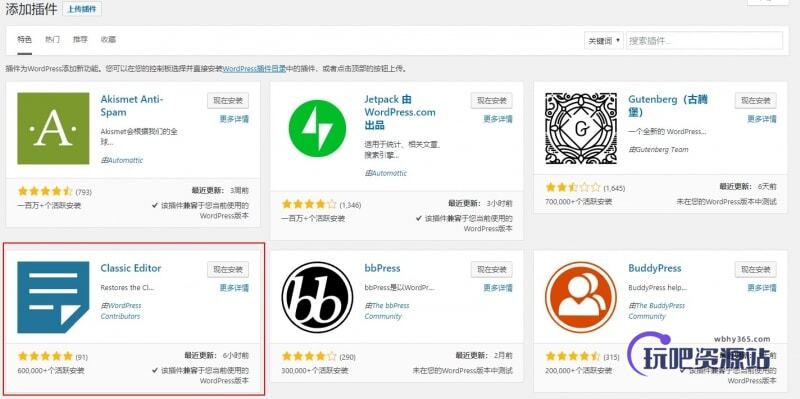Install Classic Editor with 现在安装
Viewport: 800px width, 399px height.
[228, 269]
